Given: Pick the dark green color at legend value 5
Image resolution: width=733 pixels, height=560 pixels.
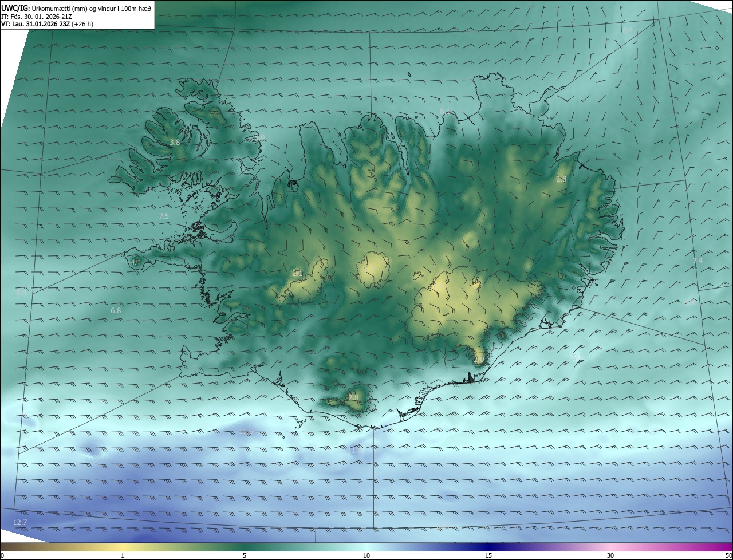Looking at the screenshot, I should 245,547.
